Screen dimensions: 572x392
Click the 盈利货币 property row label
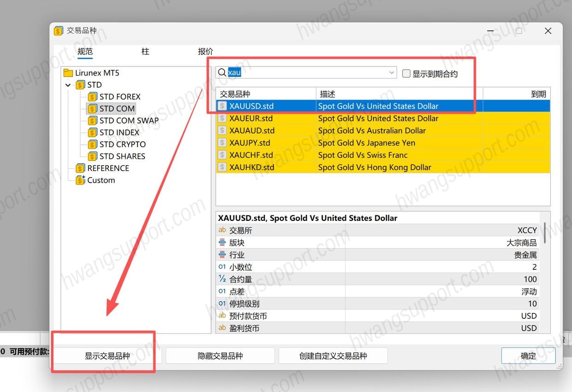244,328
